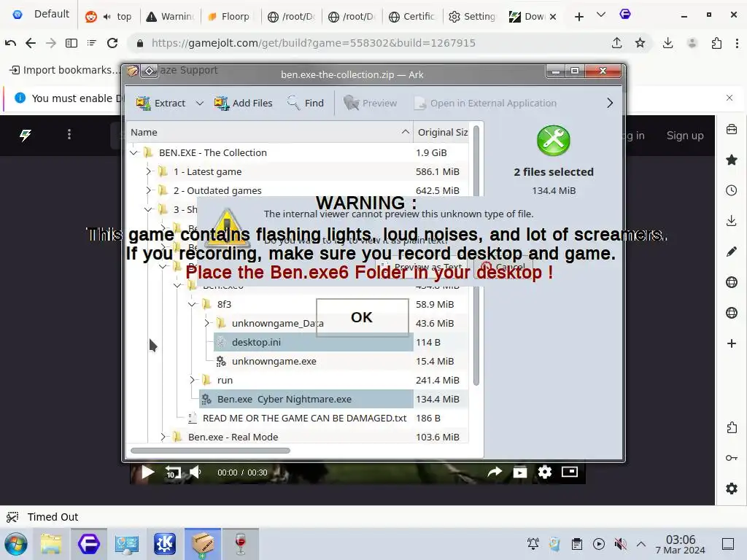Image resolution: width=747 pixels, height=560 pixels.
Task: Collapse the BEN.EXE - The Collection folder
Action: [134, 153]
